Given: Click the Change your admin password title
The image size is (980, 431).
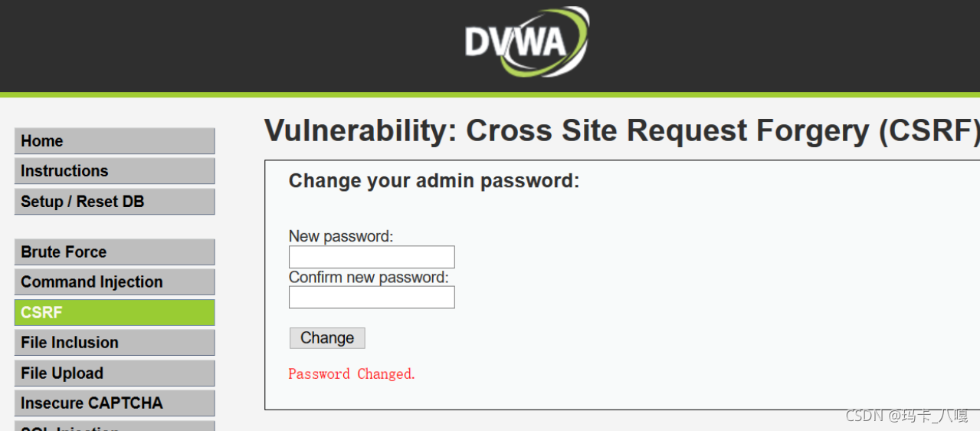Looking at the screenshot, I should click(x=434, y=181).
